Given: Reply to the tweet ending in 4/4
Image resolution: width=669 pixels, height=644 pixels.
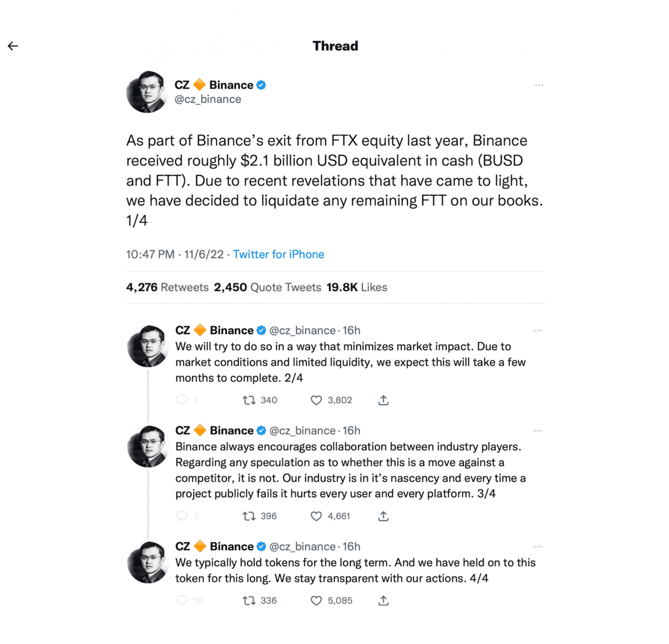Looking at the screenshot, I should (x=183, y=600).
